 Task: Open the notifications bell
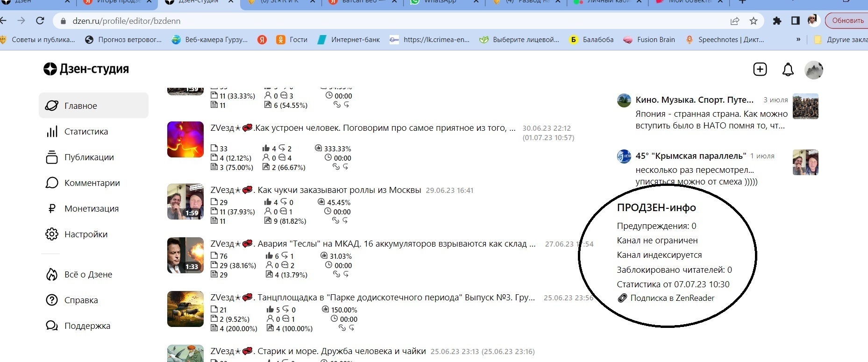(788, 70)
